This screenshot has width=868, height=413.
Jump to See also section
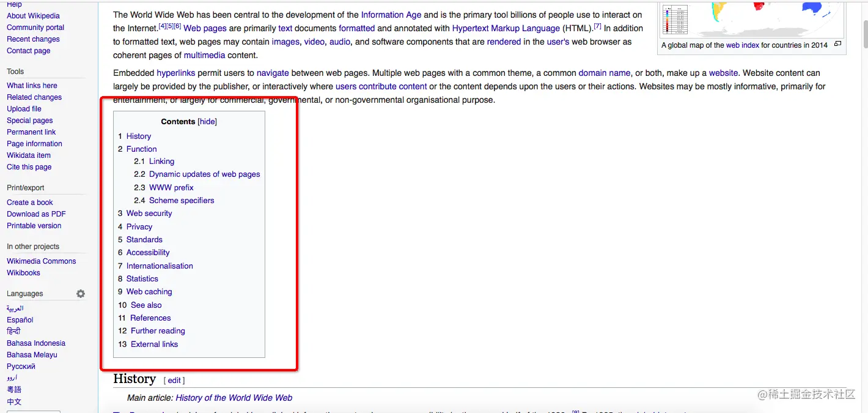pos(146,305)
